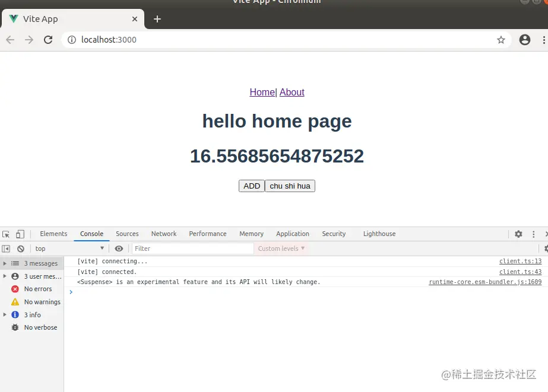Reload the localhost page
548x392 pixels.
[48, 40]
